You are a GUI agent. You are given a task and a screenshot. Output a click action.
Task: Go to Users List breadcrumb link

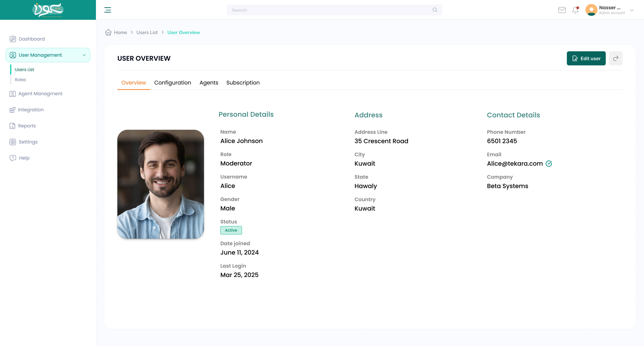coord(147,33)
